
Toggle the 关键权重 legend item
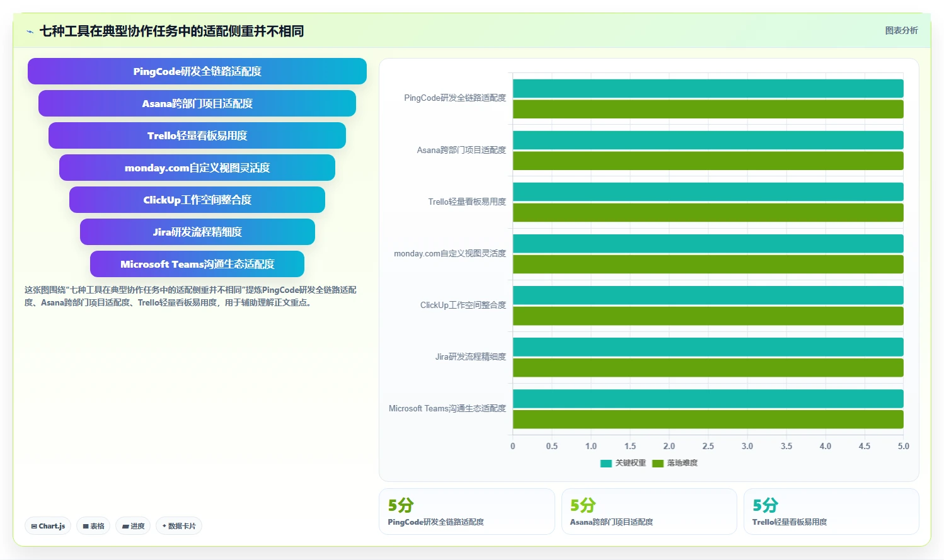(623, 463)
